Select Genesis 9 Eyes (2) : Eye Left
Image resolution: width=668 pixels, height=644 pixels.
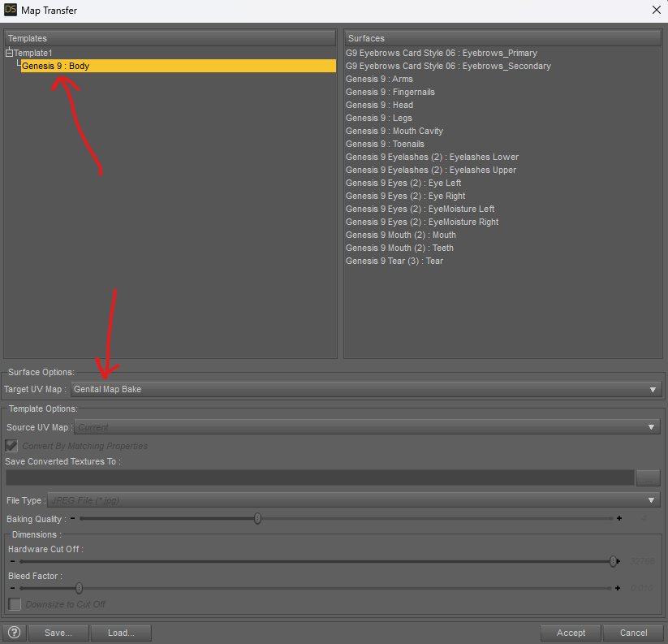point(403,183)
